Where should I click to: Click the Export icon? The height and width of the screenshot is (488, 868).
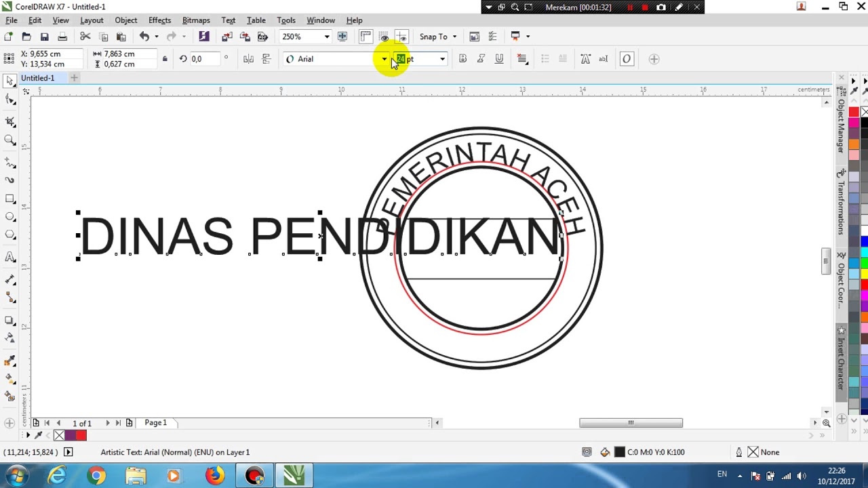click(x=245, y=37)
